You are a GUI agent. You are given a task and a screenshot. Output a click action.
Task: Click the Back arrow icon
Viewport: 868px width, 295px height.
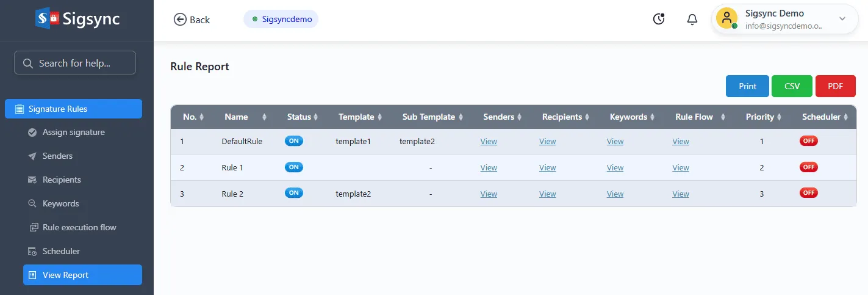click(180, 20)
